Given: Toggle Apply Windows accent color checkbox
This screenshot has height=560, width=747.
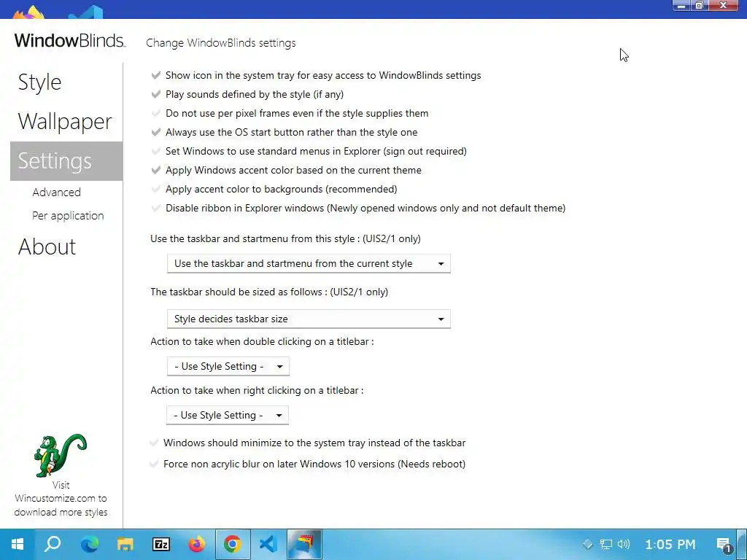Looking at the screenshot, I should (x=156, y=171).
